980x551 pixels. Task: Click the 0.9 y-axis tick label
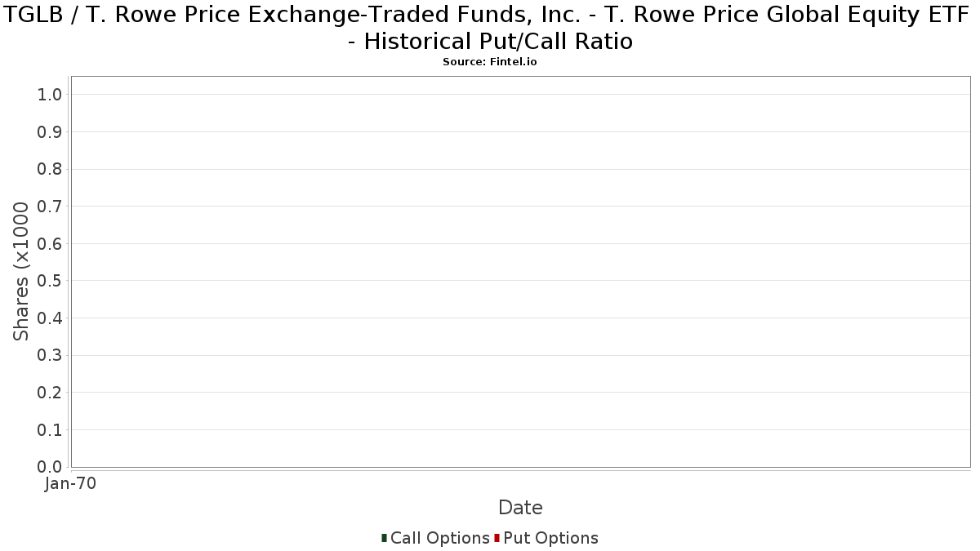click(x=50, y=132)
